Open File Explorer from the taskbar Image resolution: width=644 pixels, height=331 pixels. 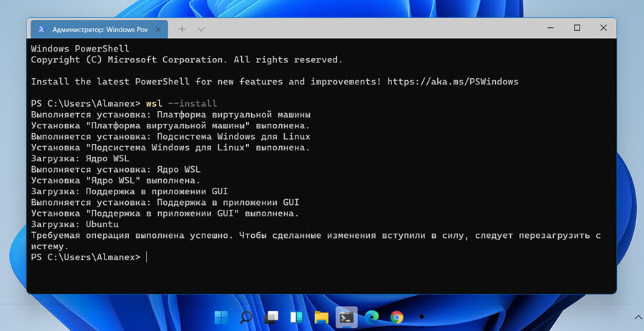pos(321,317)
